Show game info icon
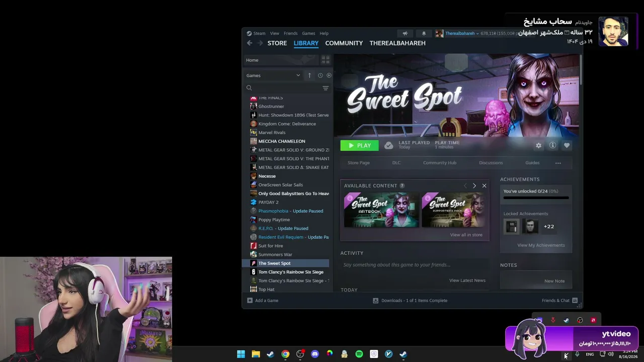644x362 pixels. click(552, 145)
